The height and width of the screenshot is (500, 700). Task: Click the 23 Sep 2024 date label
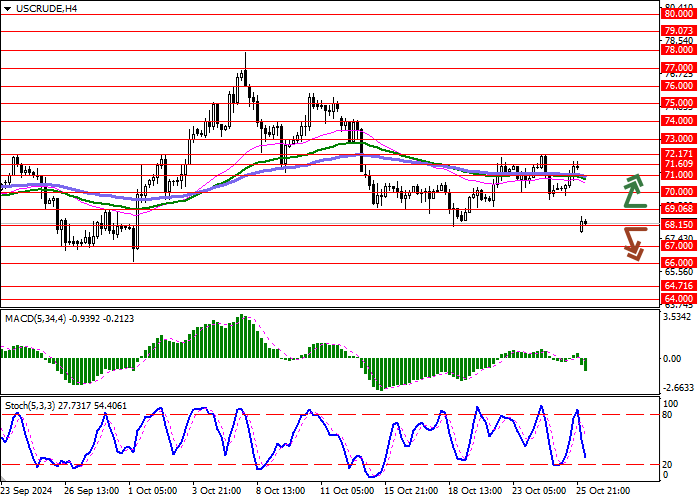click(x=26, y=491)
